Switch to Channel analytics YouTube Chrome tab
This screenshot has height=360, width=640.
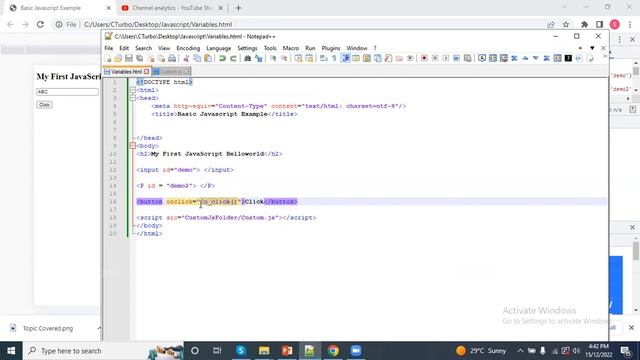pos(172,8)
